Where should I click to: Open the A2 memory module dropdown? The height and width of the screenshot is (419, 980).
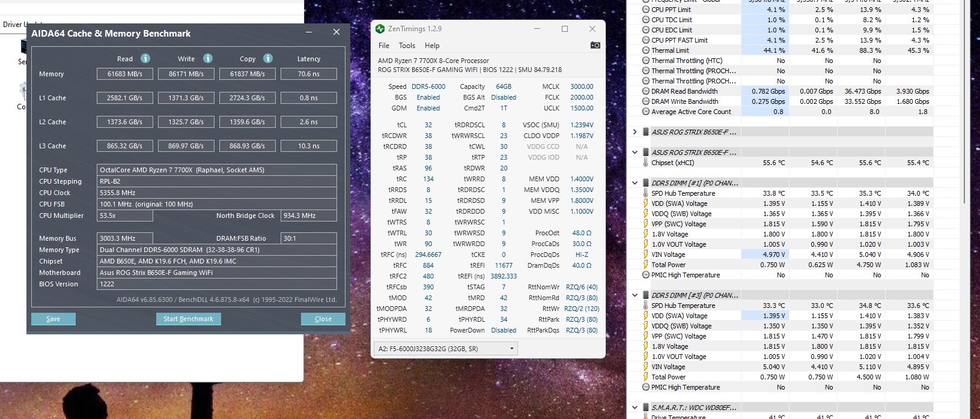click(446, 348)
